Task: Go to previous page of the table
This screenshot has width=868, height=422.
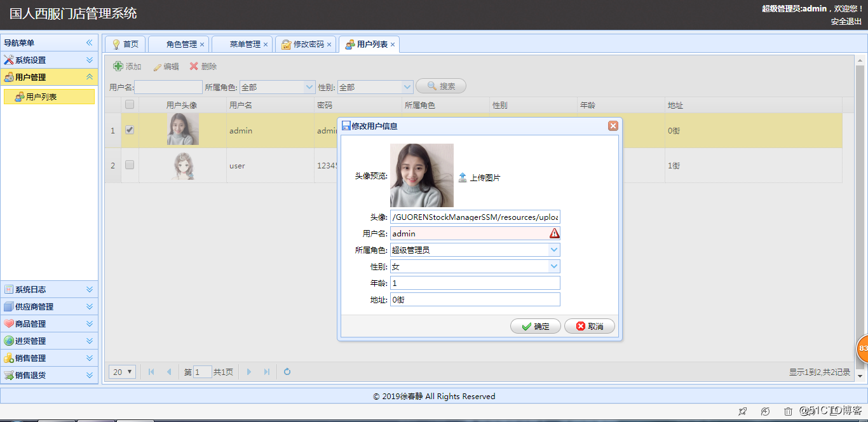Action: (x=168, y=372)
